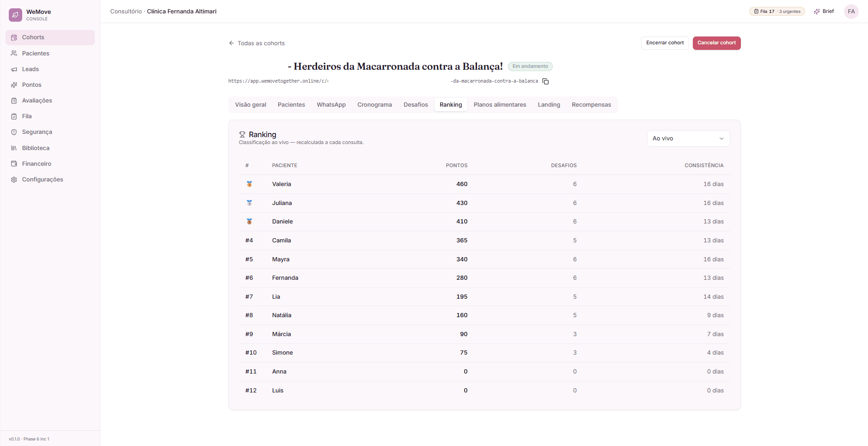Click Encerrar cohort button
This screenshot has height=446, width=868.
click(665, 43)
